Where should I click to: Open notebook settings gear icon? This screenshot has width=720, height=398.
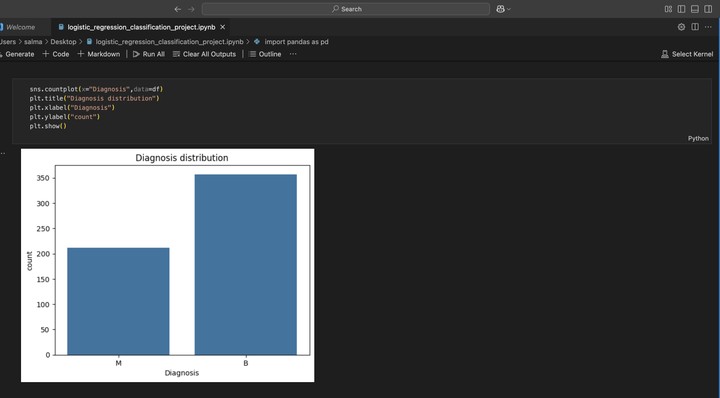coord(681,27)
